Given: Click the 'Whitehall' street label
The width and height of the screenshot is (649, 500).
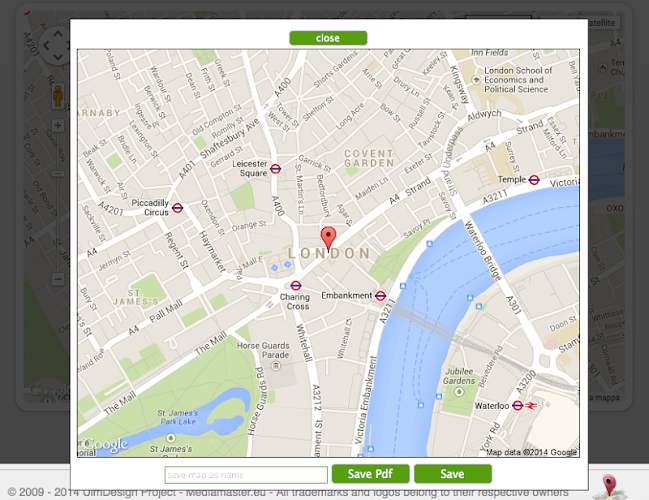Looking at the screenshot, I should (304, 343).
